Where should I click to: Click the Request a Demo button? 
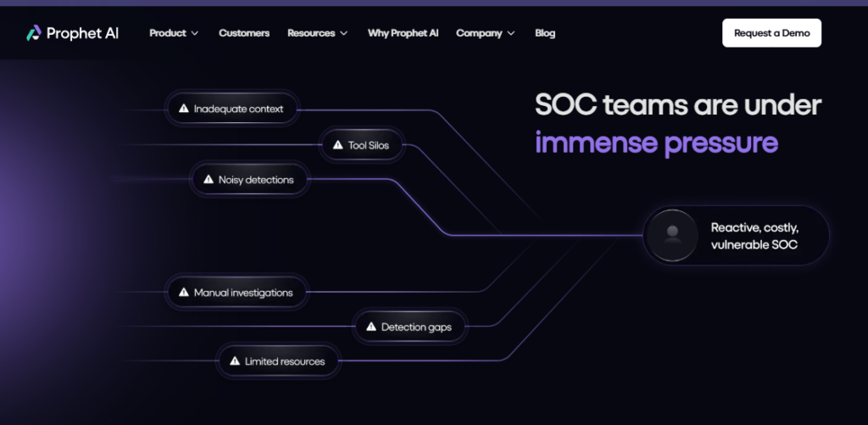pyautogui.click(x=771, y=33)
